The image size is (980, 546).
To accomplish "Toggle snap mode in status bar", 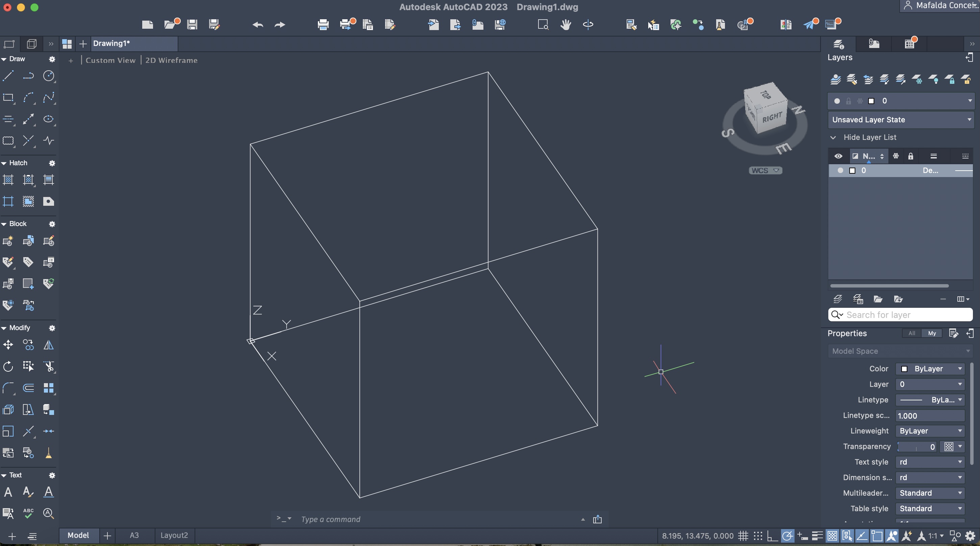I will pyautogui.click(x=758, y=536).
